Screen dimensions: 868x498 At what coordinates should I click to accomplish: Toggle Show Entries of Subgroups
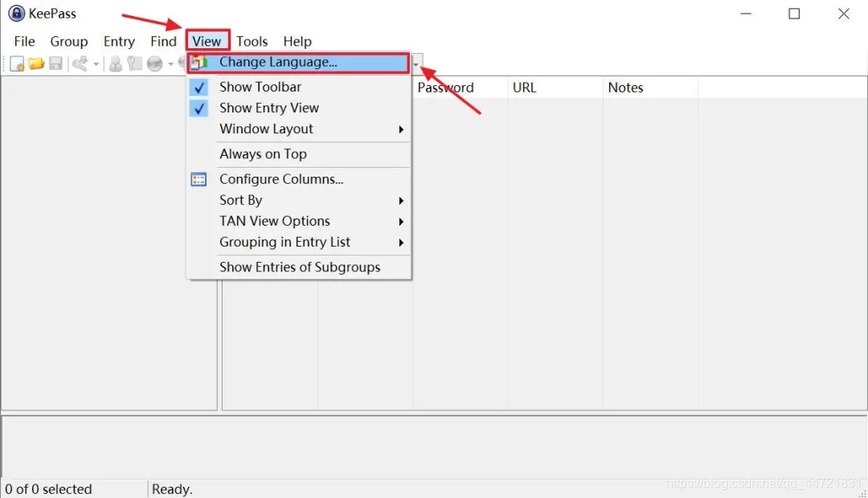click(299, 267)
